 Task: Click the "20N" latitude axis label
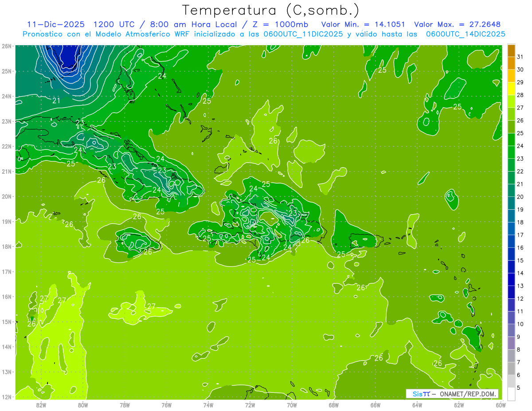(x=7, y=196)
